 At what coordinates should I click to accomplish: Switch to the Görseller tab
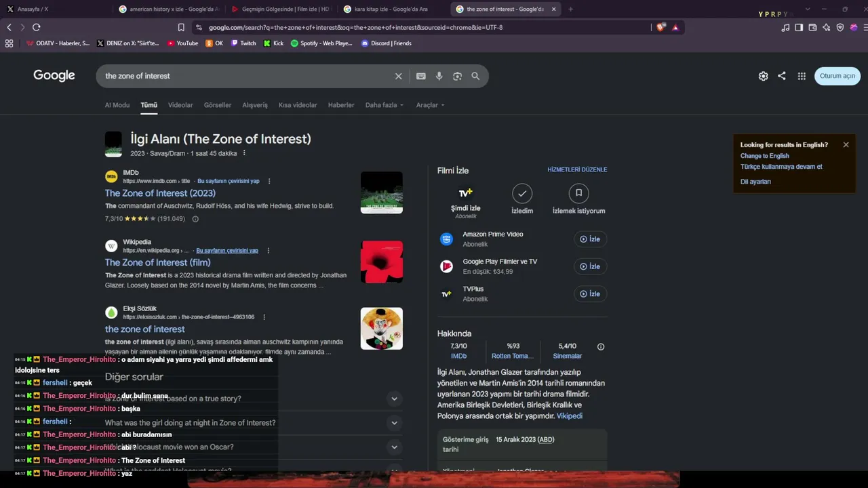(x=218, y=105)
